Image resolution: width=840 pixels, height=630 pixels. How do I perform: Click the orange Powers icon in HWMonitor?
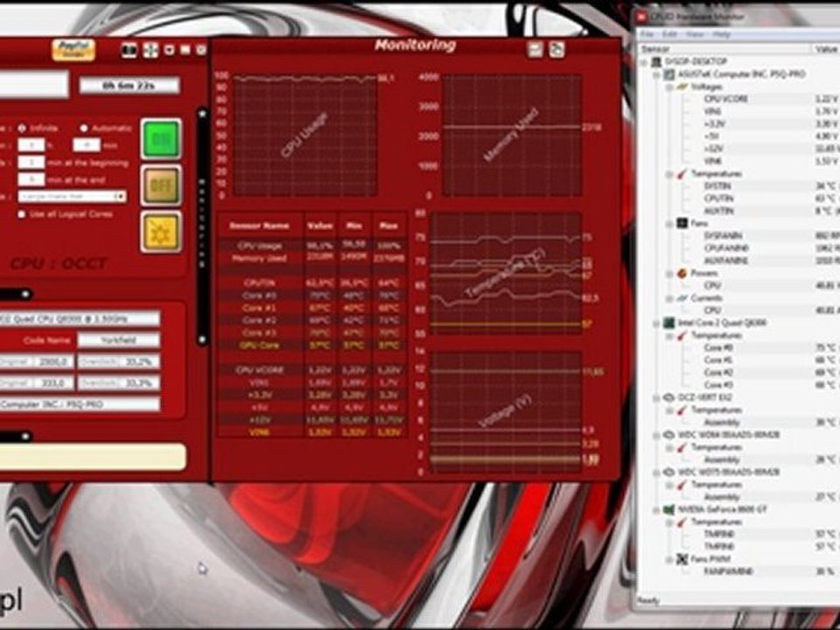point(682,273)
